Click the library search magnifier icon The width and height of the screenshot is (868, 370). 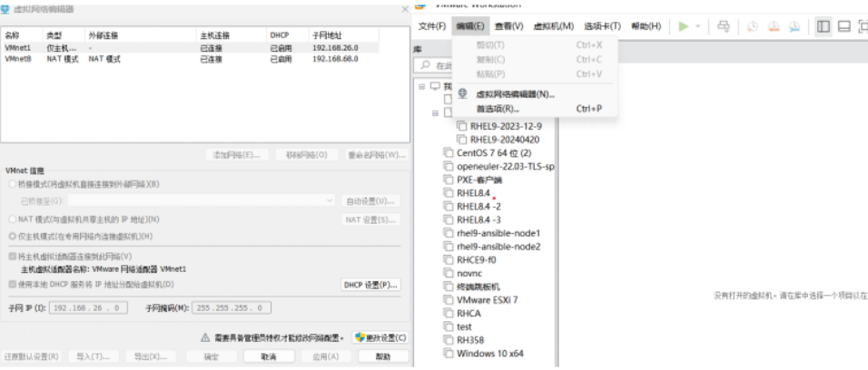(x=426, y=65)
